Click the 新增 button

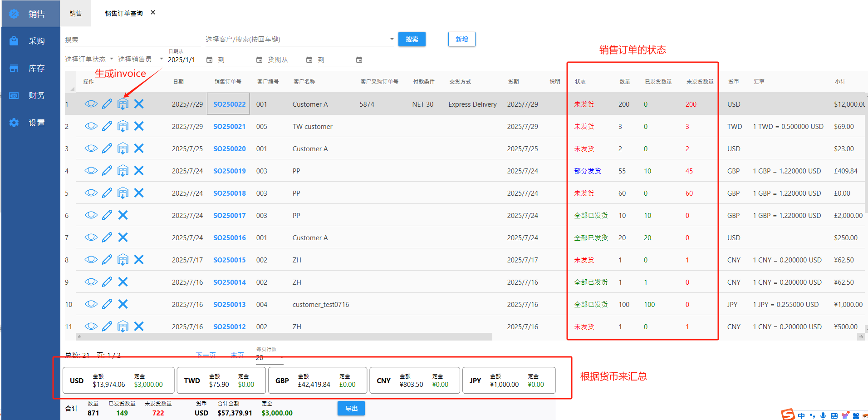coord(461,40)
